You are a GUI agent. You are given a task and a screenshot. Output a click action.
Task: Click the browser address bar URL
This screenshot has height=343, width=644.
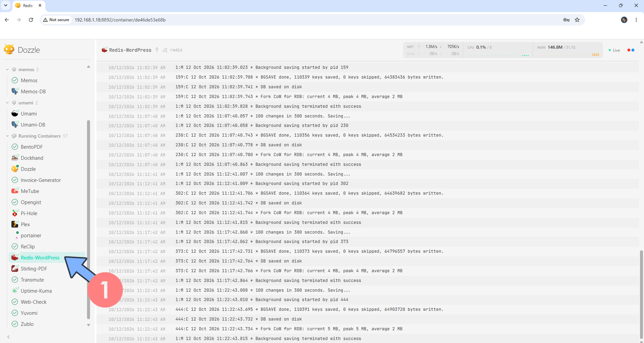120,20
